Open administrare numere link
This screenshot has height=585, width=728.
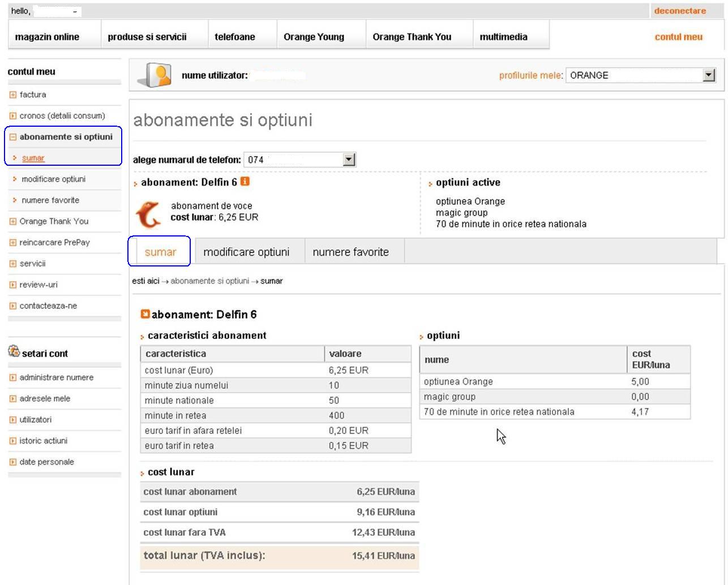(57, 378)
